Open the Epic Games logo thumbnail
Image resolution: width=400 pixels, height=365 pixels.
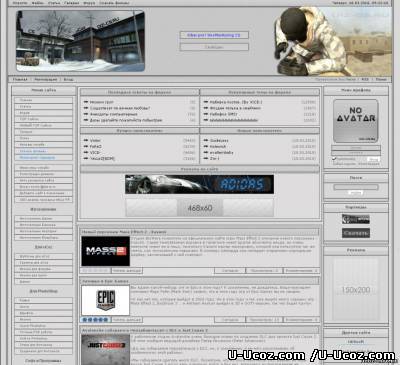click(106, 300)
